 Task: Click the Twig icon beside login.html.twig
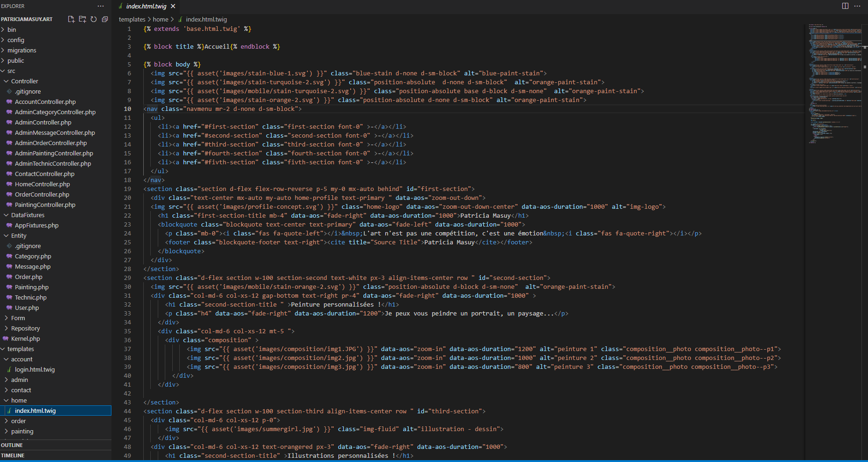[x=9, y=369]
